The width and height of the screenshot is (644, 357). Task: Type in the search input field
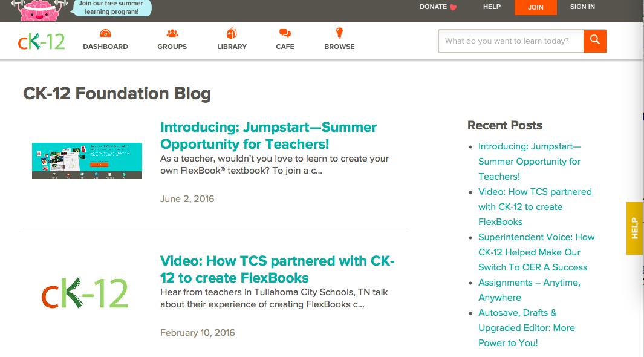[x=510, y=41]
